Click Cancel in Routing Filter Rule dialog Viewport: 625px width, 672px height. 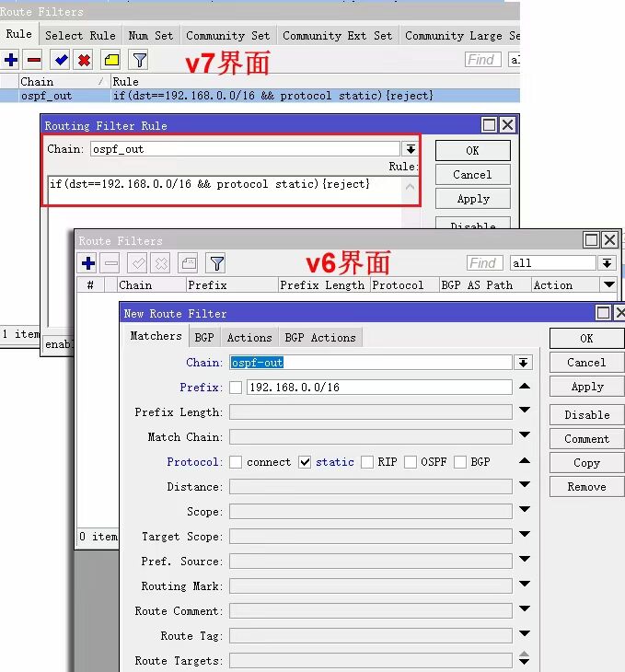click(x=472, y=174)
